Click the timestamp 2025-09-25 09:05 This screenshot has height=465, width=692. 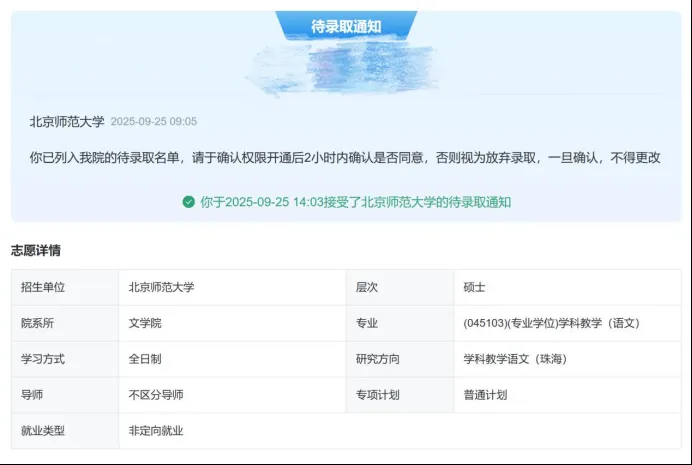coord(154,121)
